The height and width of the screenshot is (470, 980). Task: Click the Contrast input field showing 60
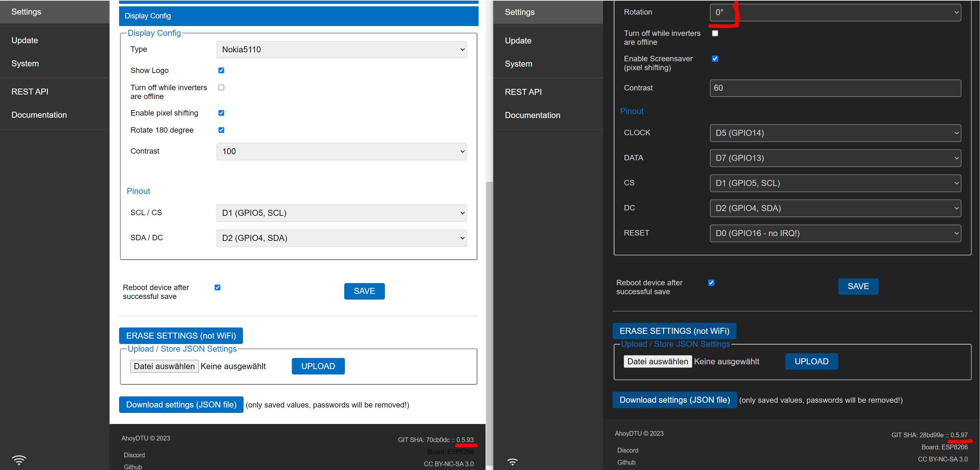836,88
